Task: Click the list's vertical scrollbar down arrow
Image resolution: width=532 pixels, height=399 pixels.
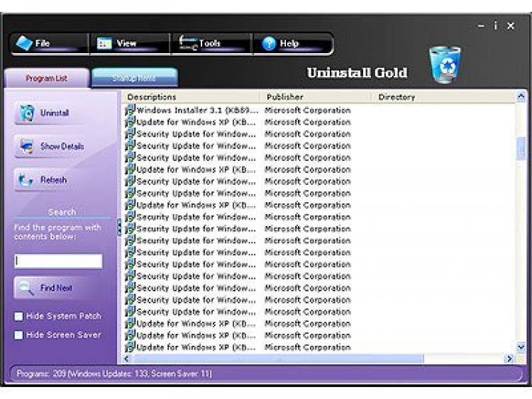Action: (x=521, y=347)
